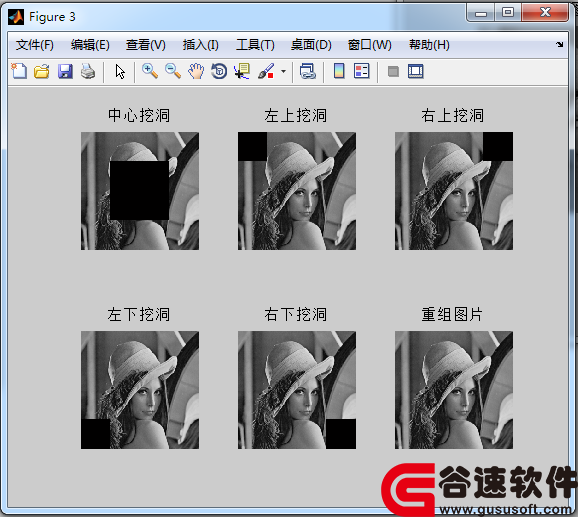Open a file with the folder icon
Image resolution: width=578 pixels, height=517 pixels.
click(x=42, y=71)
